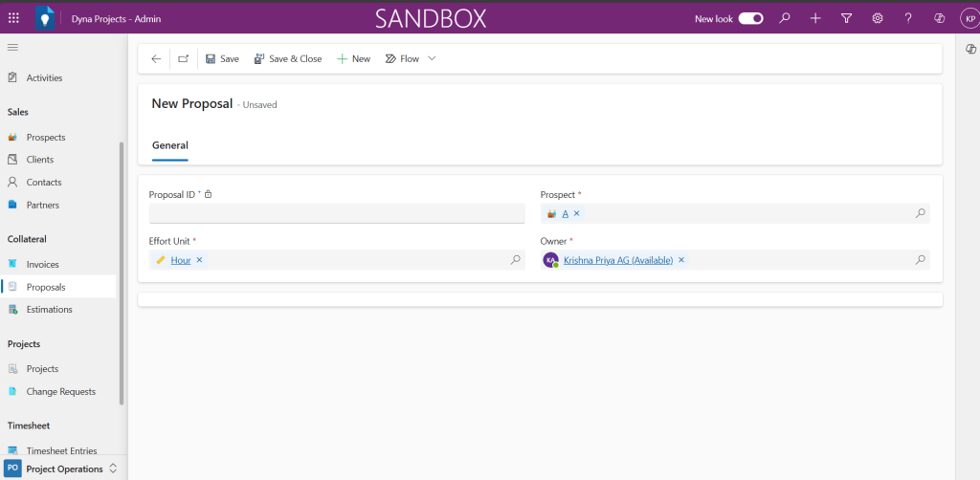Click the search magnifier in top bar
The width and height of the screenshot is (980, 480).
[785, 18]
